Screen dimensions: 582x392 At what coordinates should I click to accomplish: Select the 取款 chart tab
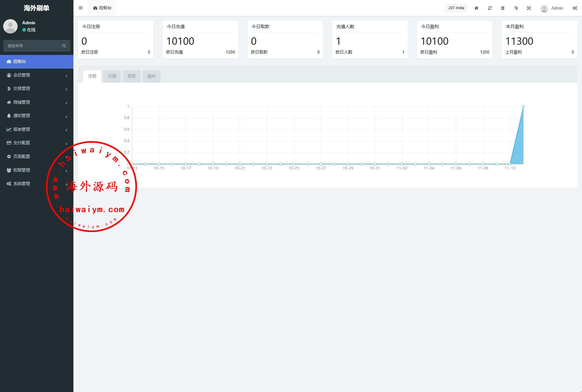tap(132, 76)
